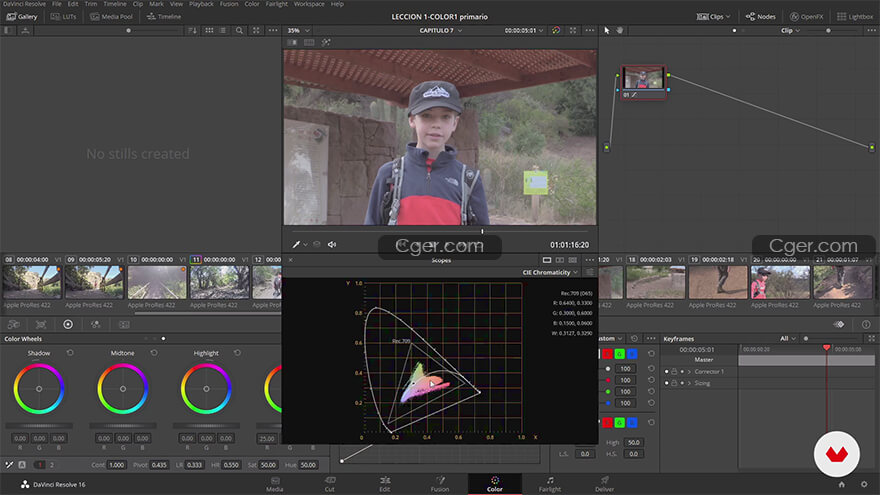Expand the Sizing keyframe track
Screen dimensions: 880x495
click(x=689, y=383)
